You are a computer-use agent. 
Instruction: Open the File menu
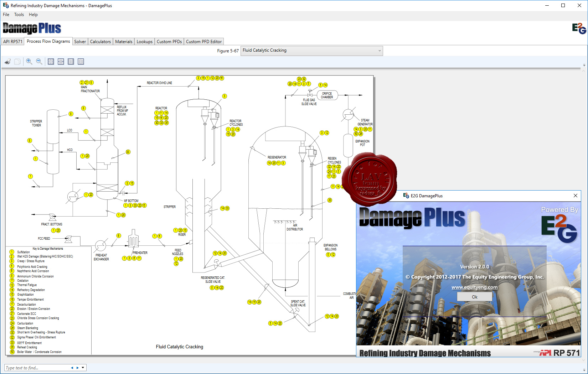[6, 15]
